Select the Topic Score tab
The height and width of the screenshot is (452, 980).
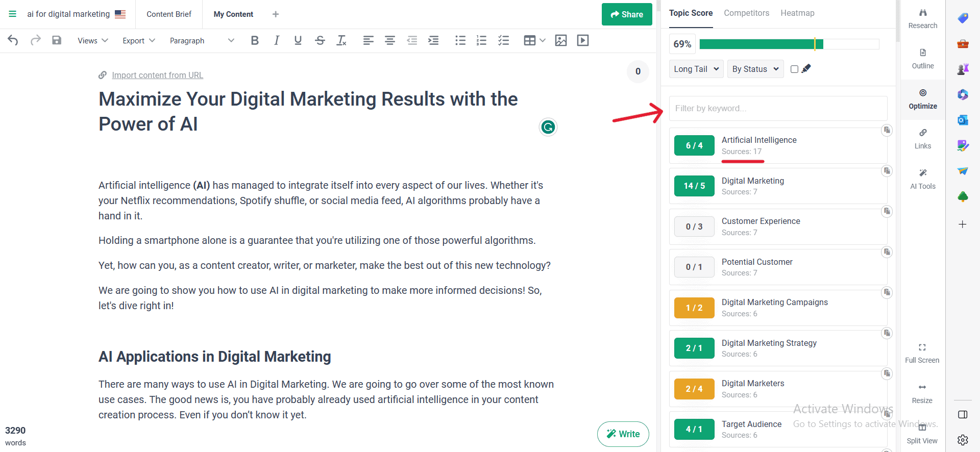click(x=691, y=13)
